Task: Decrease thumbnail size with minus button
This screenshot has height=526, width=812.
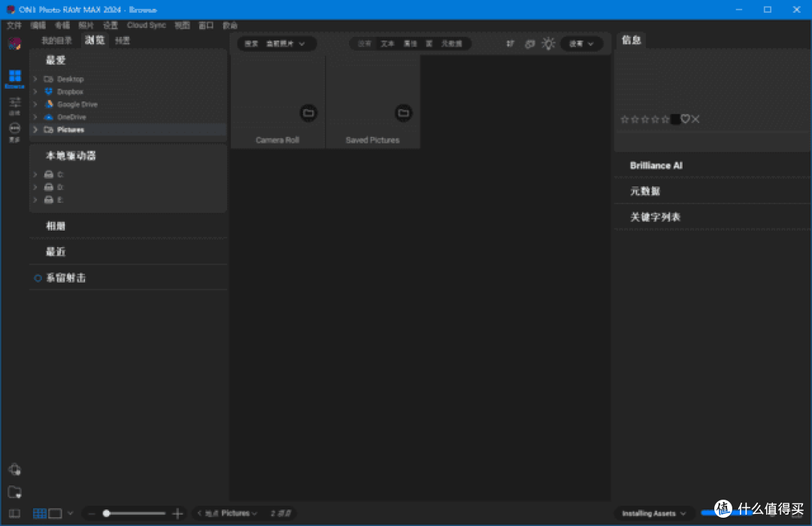Action: tap(92, 513)
